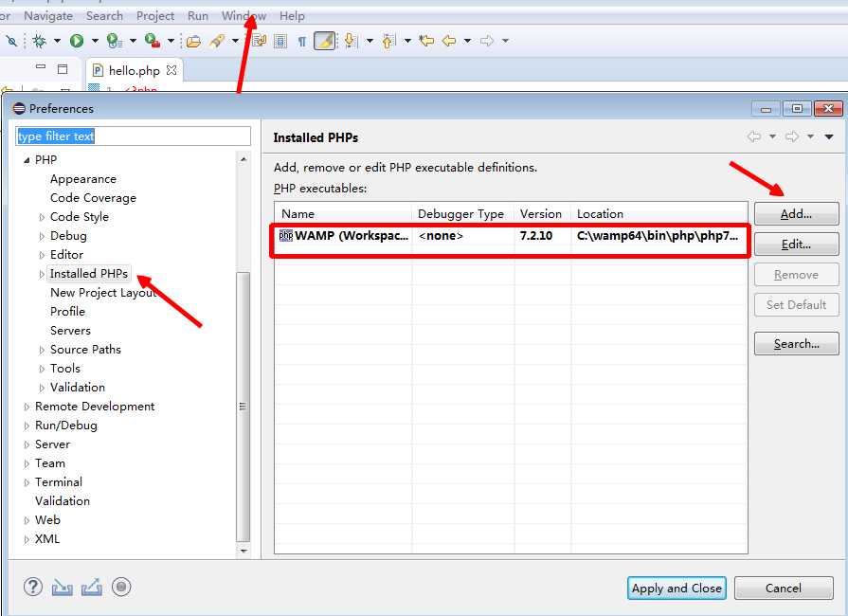The width and height of the screenshot is (848, 616).
Task: Select the Servers preference item
Action: (x=70, y=331)
